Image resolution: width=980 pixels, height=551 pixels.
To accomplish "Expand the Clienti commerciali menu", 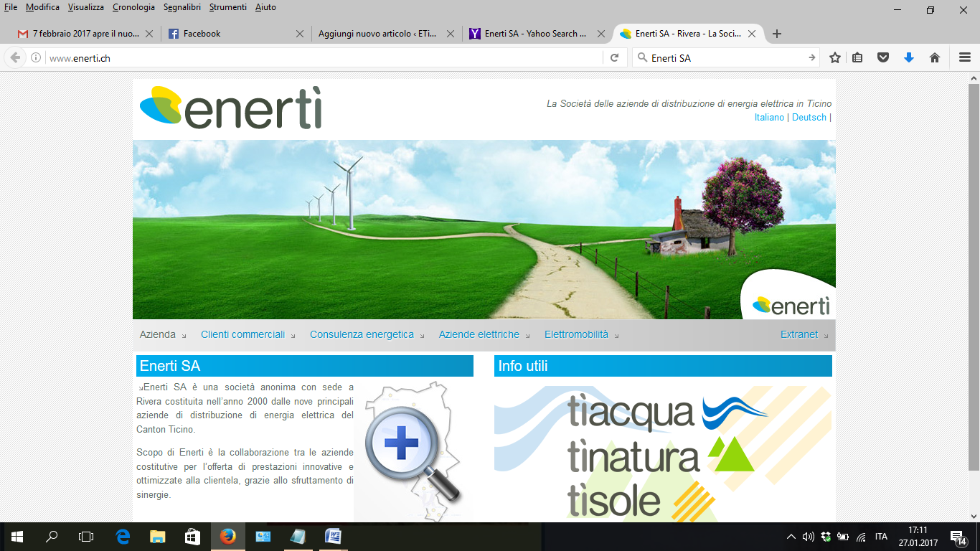I will [248, 335].
